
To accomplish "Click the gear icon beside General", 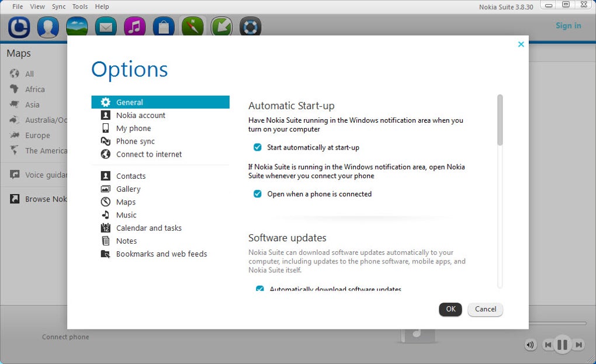I will 105,102.
